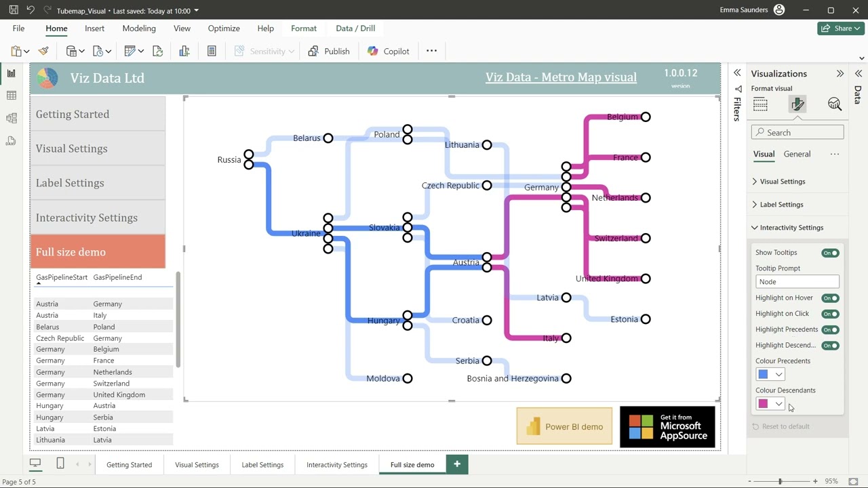Open more ribbon options ellipsis
The image size is (868, 488).
pyautogui.click(x=431, y=51)
